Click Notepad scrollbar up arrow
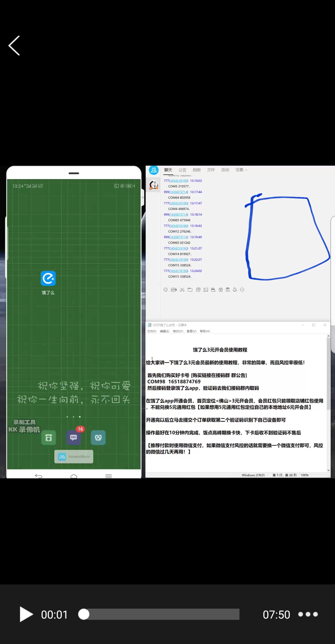 [x=328, y=336]
